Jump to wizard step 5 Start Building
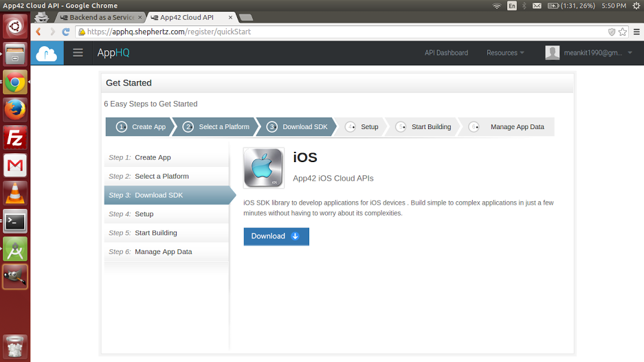644x362 pixels. point(423,127)
